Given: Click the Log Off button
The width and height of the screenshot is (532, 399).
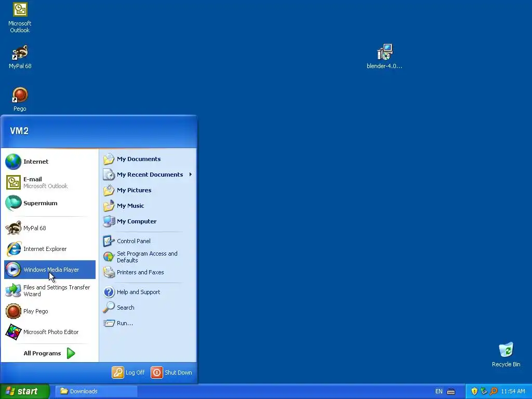Looking at the screenshot, I should pyautogui.click(x=129, y=373).
